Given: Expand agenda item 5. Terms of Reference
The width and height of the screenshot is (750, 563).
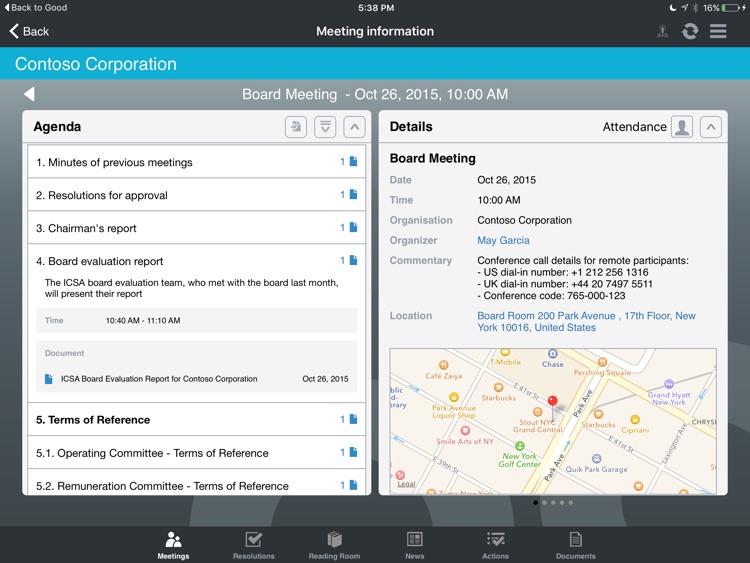Looking at the screenshot, I should pyautogui.click(x=197, y=419).
